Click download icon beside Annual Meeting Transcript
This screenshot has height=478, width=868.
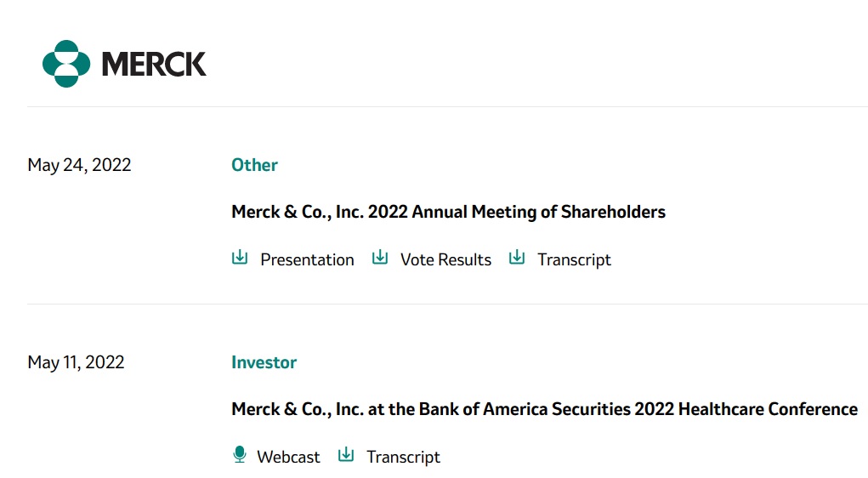tap(517, 258)
